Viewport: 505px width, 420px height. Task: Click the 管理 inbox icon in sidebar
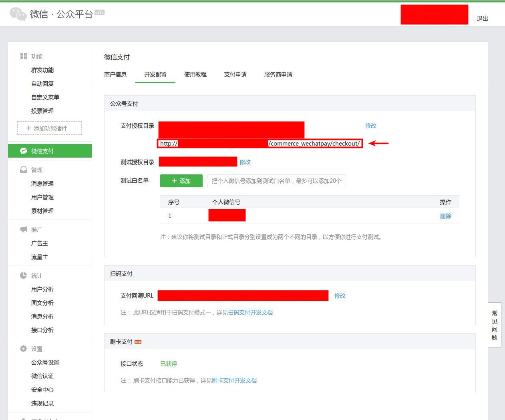(24, 170)
